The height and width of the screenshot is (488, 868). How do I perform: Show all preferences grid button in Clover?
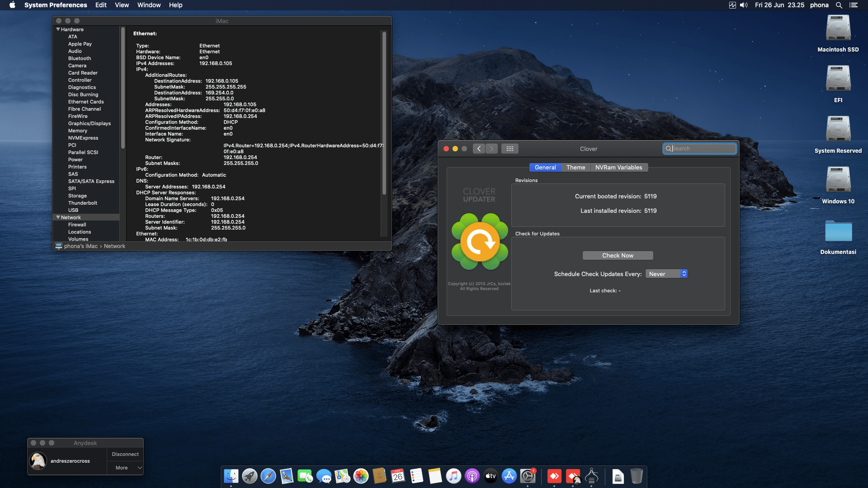pos(509,149)
